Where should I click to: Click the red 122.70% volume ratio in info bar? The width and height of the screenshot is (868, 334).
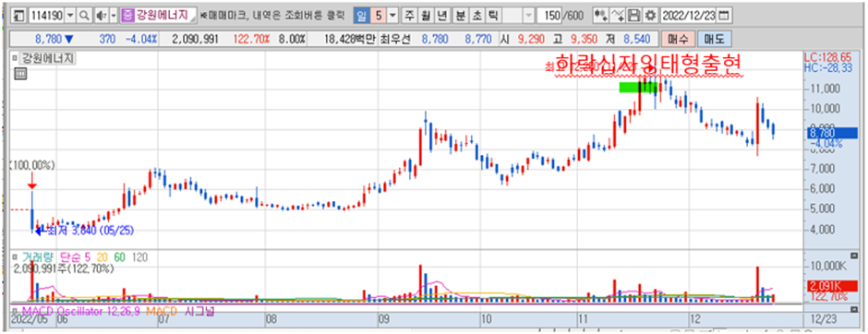pos(252,40)
